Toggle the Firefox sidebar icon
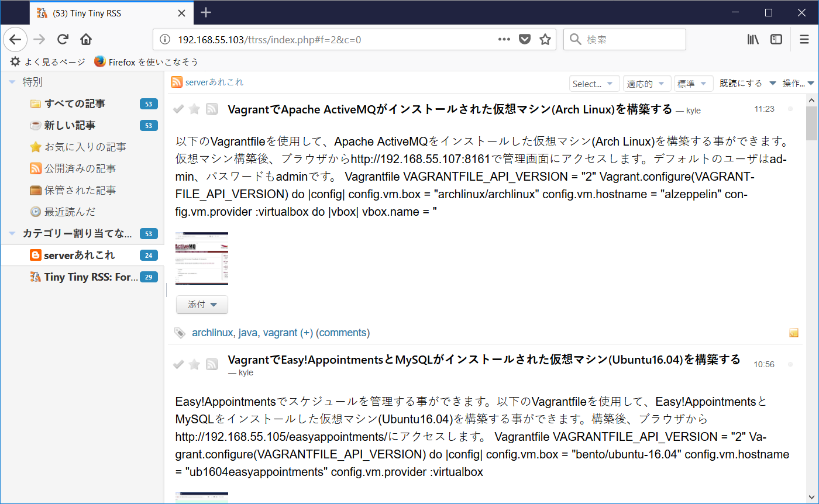Image resolution: width=819 pixels, height=504 pixels. tap(776, 39)
